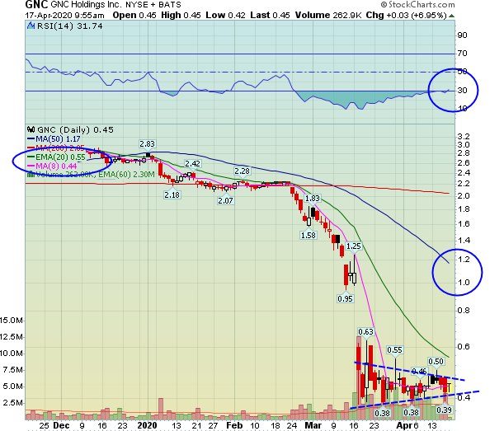Click the 2.83 price peak label

click(x=147, y=143)
